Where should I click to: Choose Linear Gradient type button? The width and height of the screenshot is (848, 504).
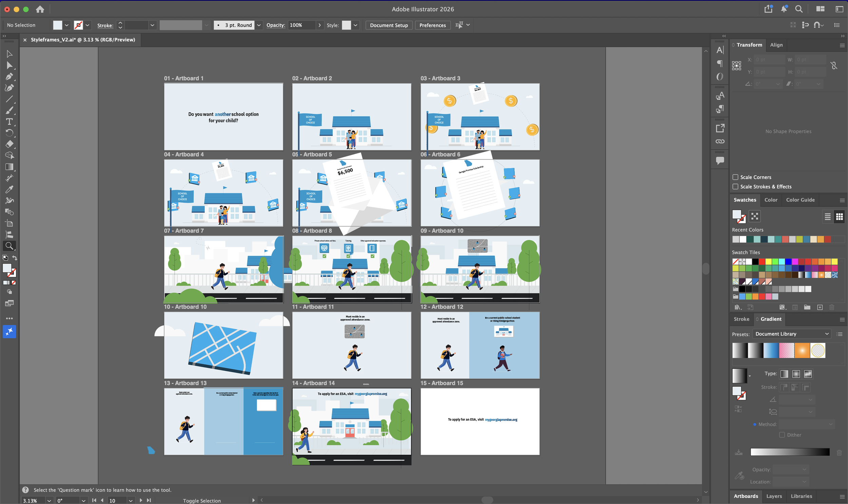tap(784, 374)
